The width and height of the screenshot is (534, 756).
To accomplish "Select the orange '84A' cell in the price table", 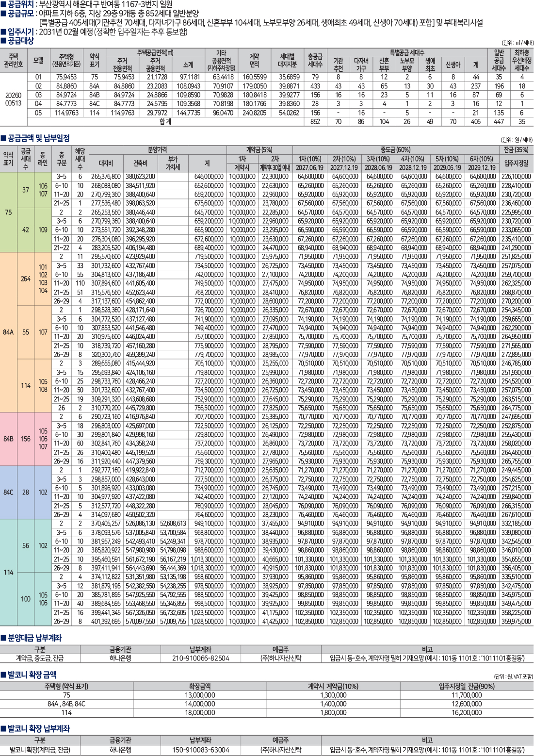I will [x=8, y=332].
